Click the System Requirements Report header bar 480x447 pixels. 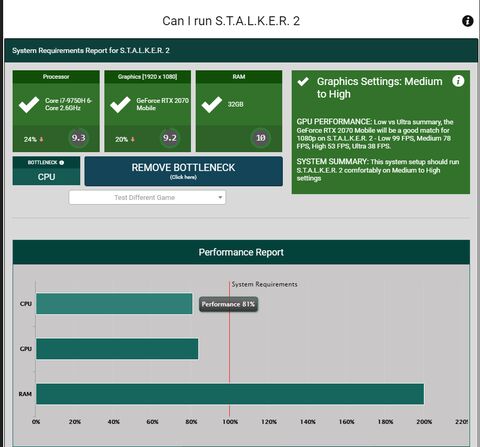(x=241, y=50)
